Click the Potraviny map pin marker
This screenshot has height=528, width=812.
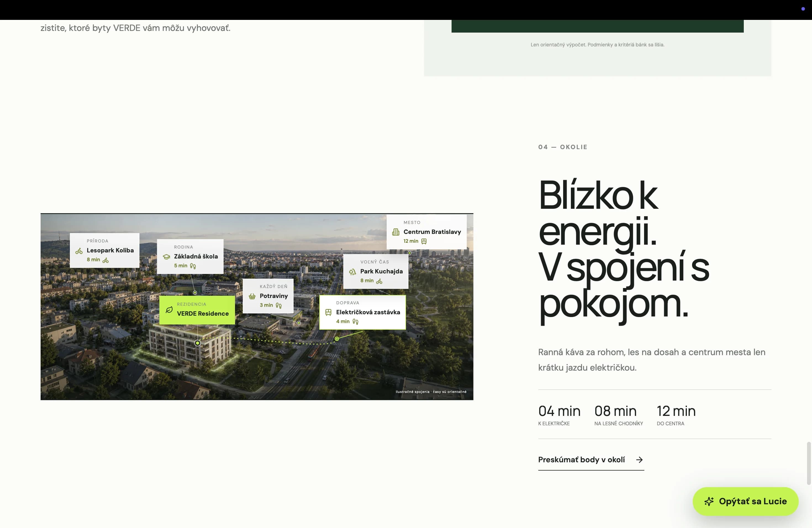[x=299, y=323]
